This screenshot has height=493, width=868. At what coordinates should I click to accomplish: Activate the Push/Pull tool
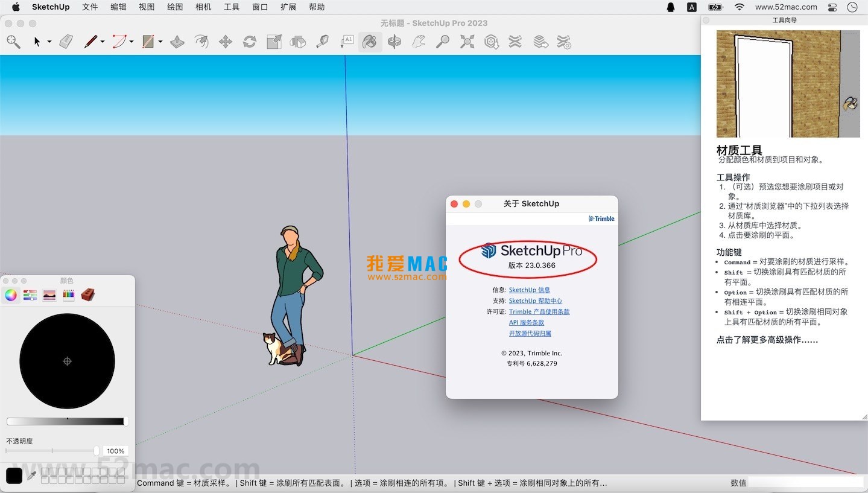pyautogui.click(x=177, y=42)
